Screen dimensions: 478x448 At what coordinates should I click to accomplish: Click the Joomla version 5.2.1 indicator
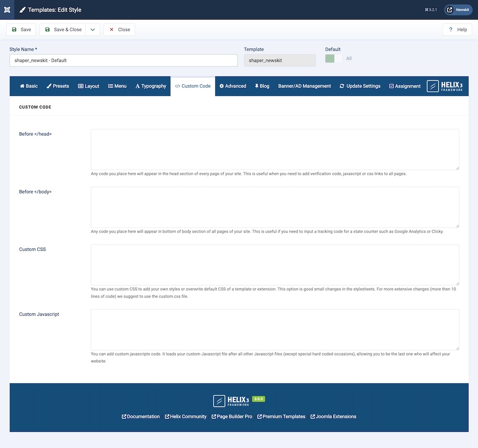[431, 10]
